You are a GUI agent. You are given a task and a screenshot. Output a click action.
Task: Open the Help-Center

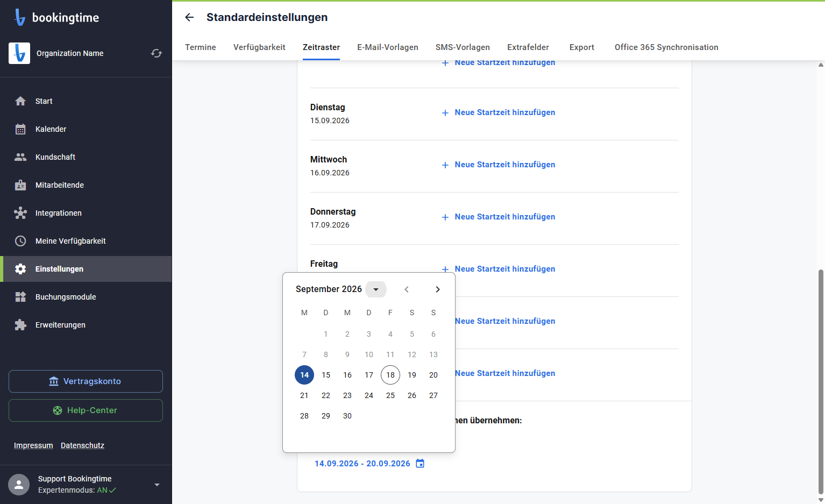[86, 410]
